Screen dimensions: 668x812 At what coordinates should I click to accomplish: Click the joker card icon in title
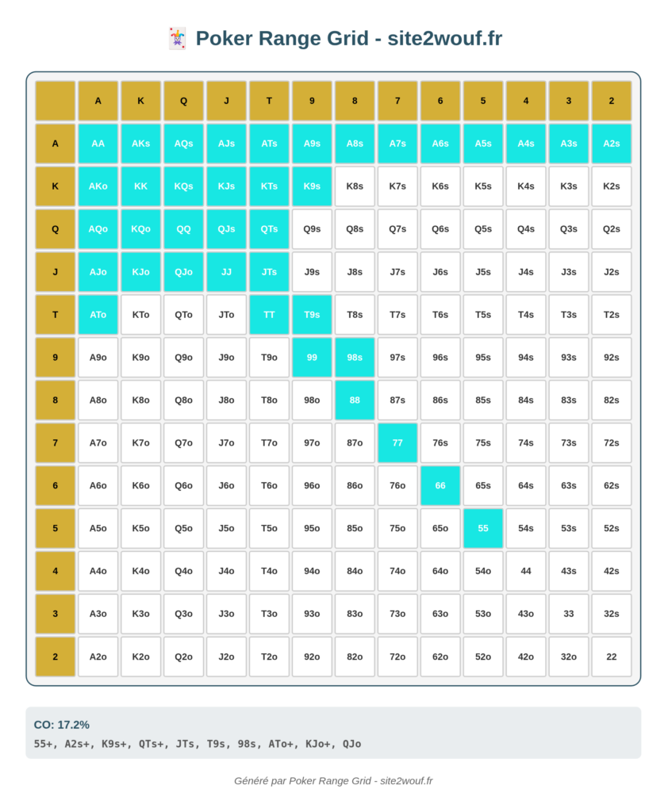pyautogui.click(x=177, y=39)
